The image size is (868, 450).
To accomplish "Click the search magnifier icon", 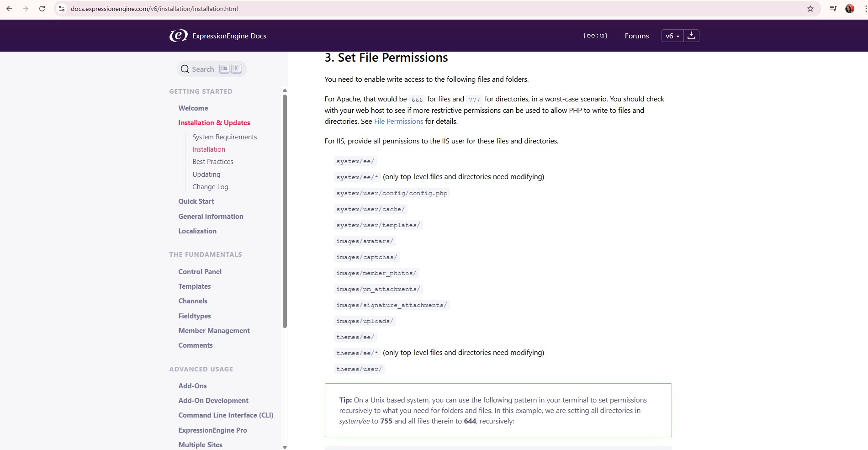I will tap(185, 69).
